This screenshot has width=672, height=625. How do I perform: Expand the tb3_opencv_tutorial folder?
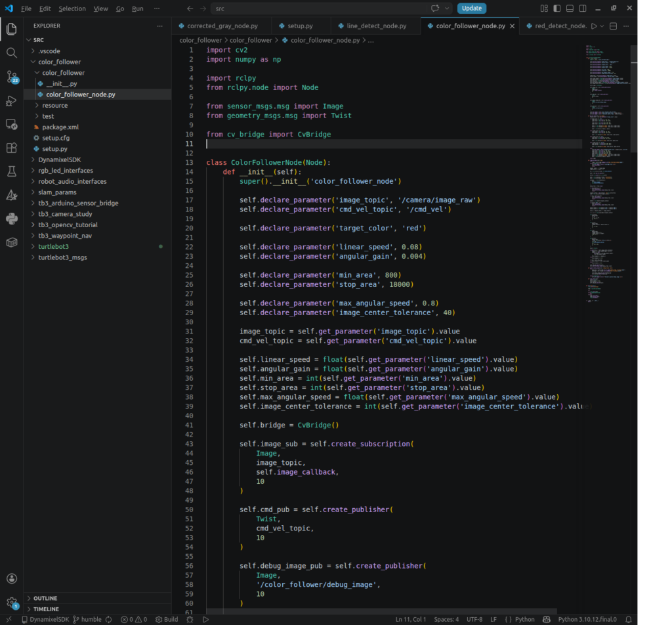(33, 225)
